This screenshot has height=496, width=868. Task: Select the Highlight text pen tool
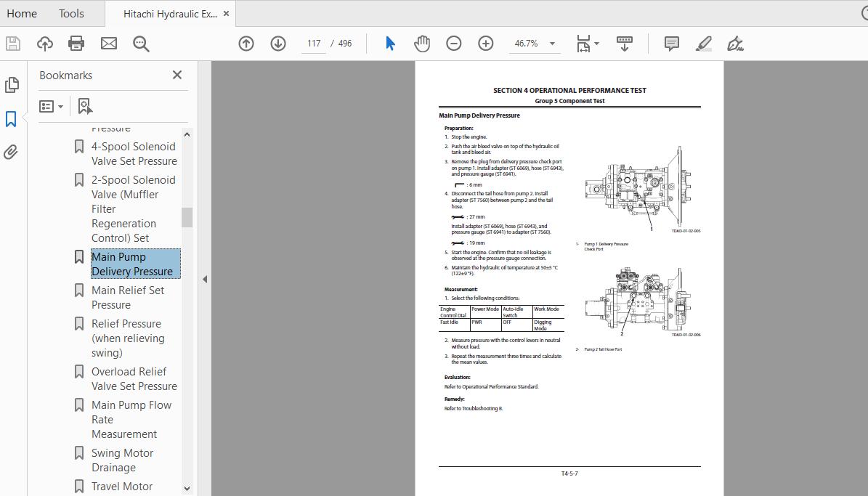[x=704, y=43]
